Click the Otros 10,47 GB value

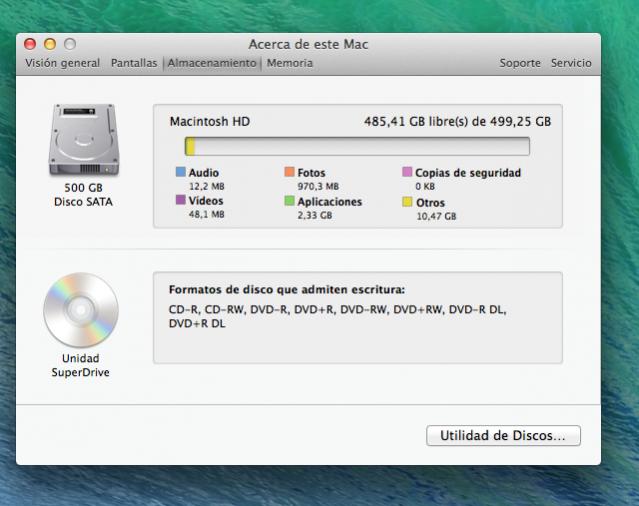[x=436, y=216]
